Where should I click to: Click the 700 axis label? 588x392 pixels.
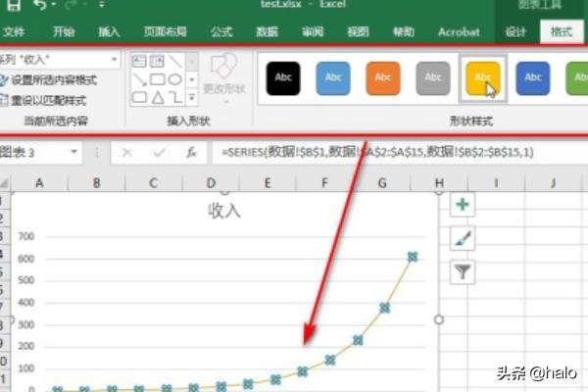(26, 236)
